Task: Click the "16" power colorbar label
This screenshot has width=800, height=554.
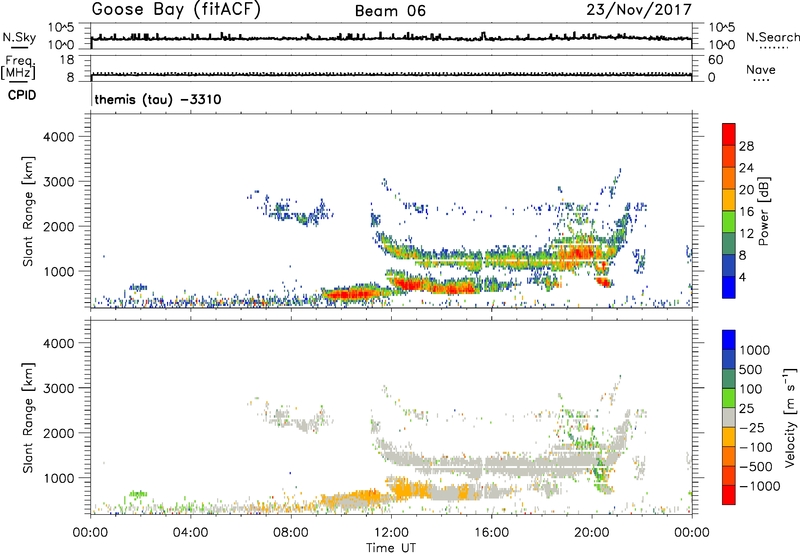Action: [746, 212]
